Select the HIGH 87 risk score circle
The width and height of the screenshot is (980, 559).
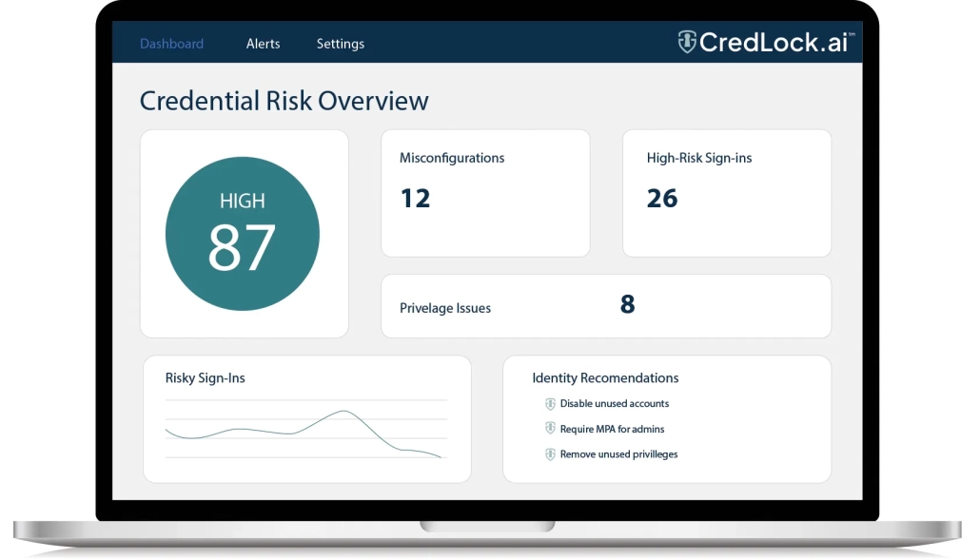click(243, 234)
